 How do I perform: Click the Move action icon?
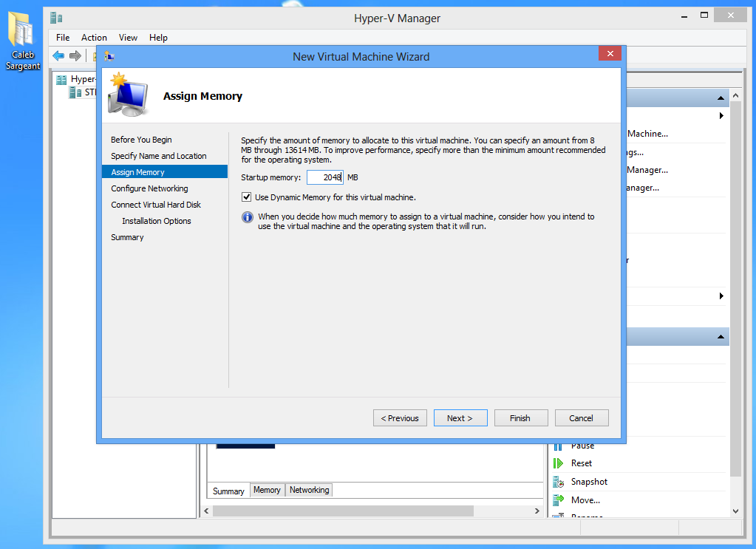(559, 499)
